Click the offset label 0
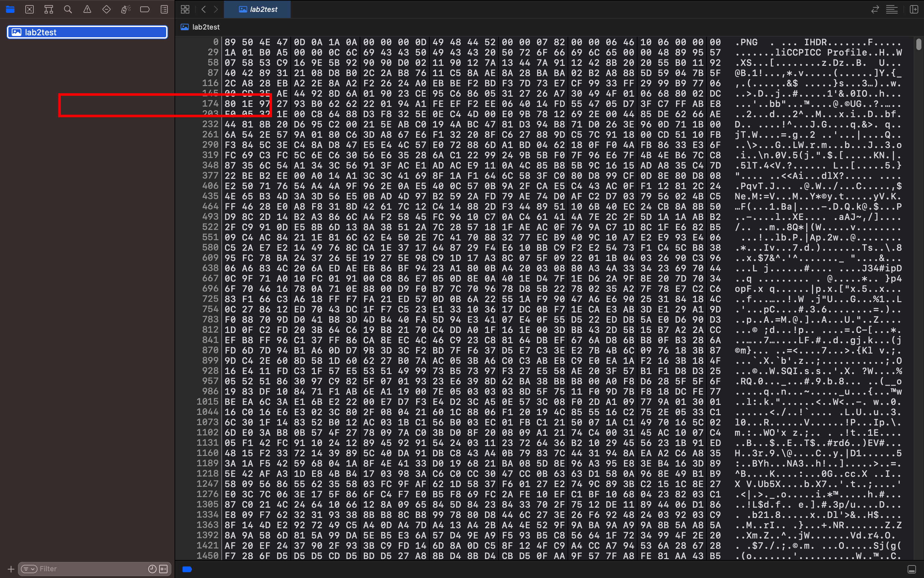The width and height of the screenshot is (924, 578). point(216,42)
